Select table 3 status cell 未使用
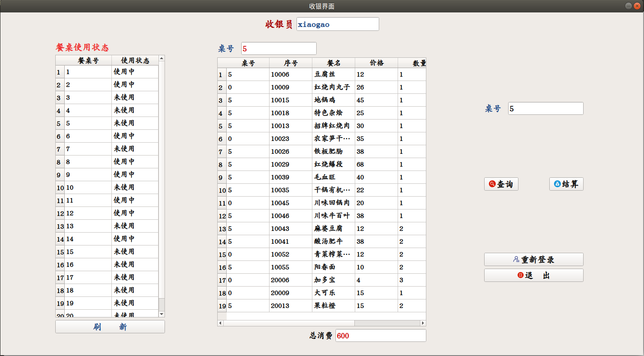This screenshot has height=356, width=644. (x=135, y=98)
